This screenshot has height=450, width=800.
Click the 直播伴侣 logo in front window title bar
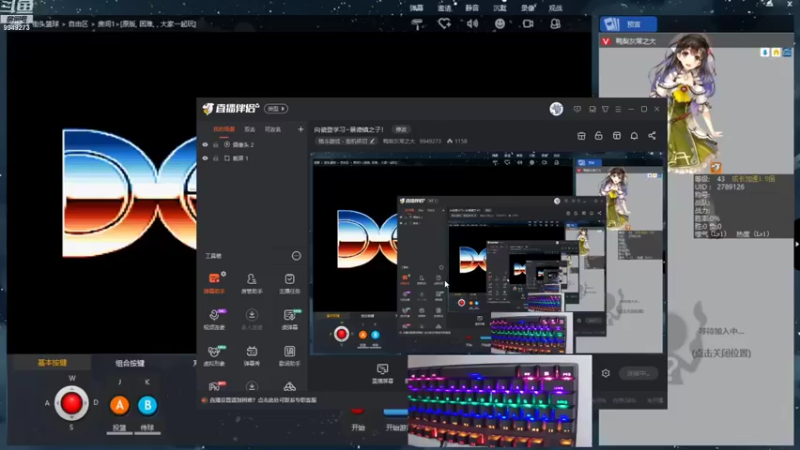tap(231, 108)
